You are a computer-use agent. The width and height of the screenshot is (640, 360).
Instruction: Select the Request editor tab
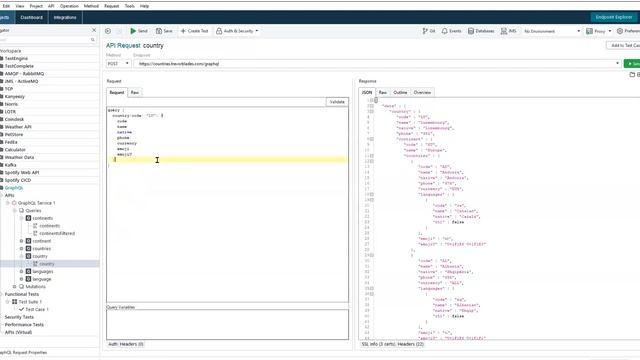pyautogui.click(x=117, y=93)
